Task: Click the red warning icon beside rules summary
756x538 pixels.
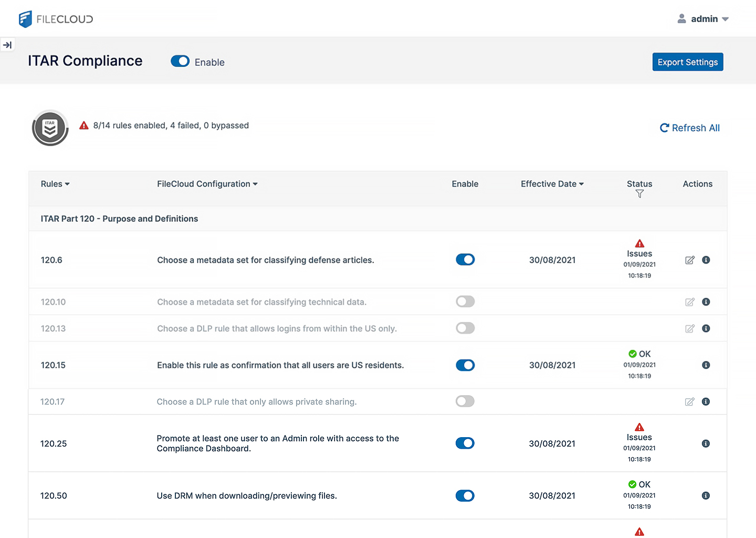Action: (x=84, y=126)
